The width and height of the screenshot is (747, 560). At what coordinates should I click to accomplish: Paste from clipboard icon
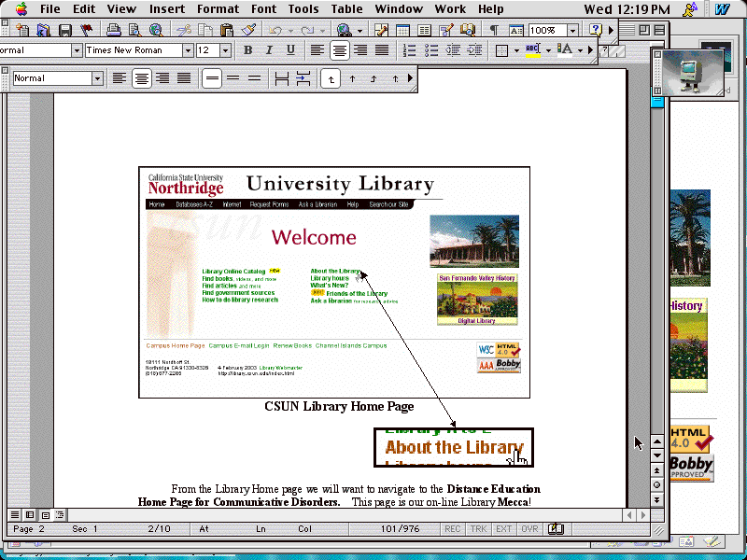tap(226, 30)
